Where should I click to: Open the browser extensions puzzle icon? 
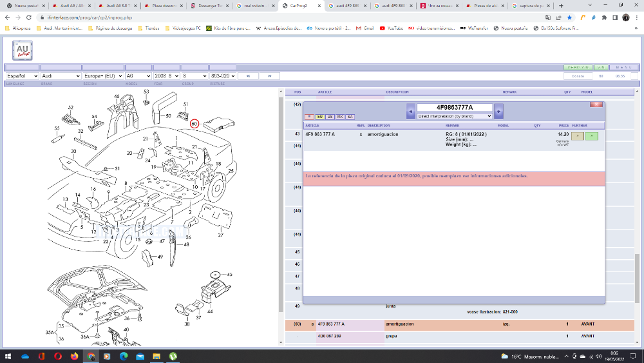(x=604, y=17)
